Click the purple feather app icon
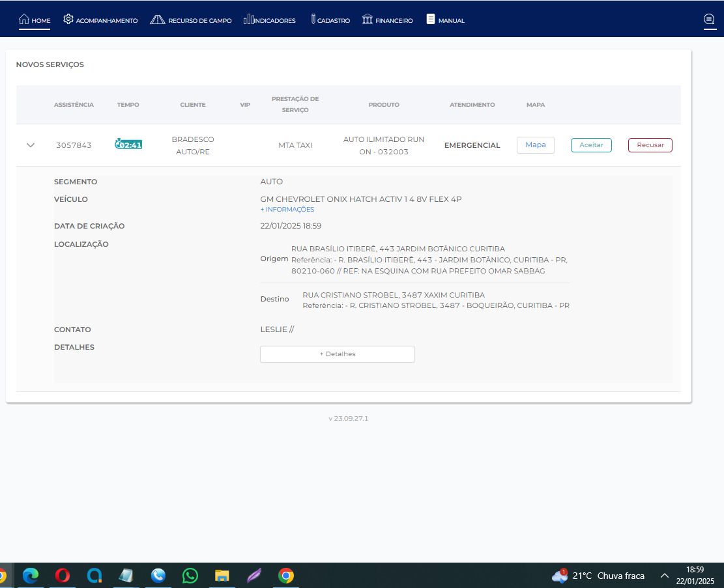 (x=254, y=576)
